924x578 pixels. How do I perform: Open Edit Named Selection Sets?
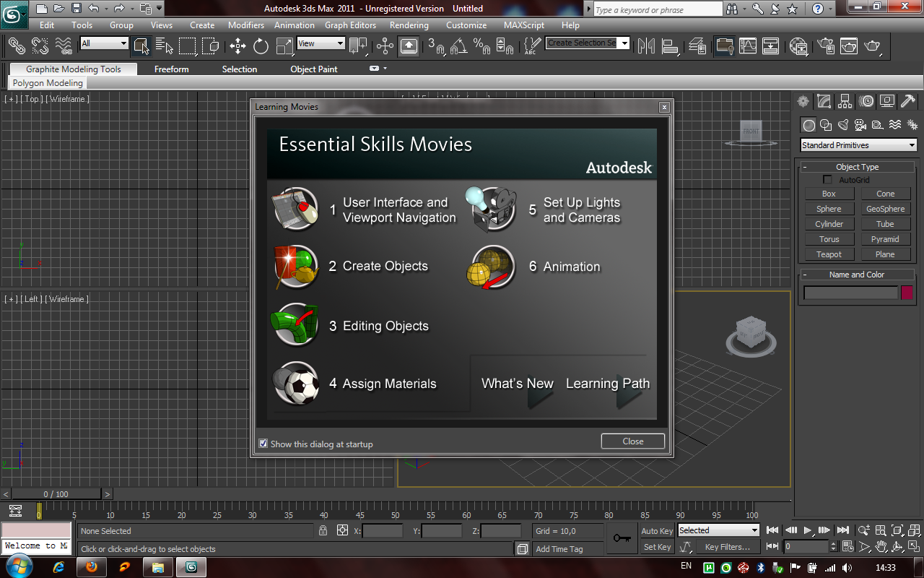click(x=531, y=46)
